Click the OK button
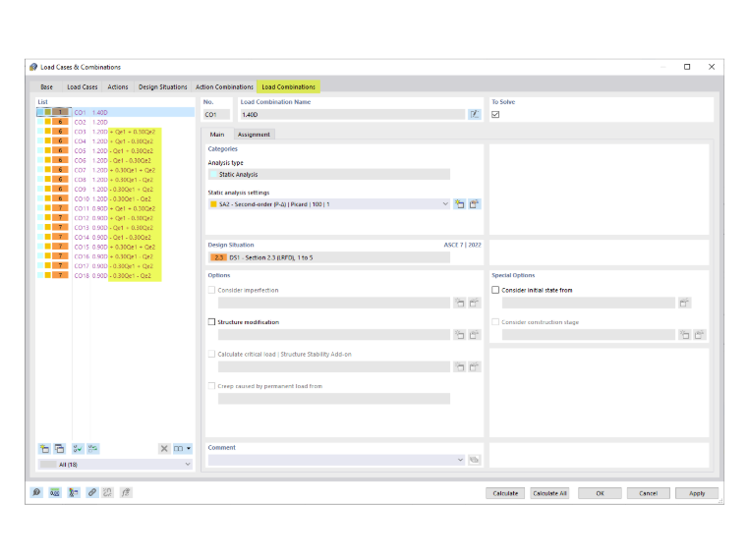This screenshot has height=560, width=747. click(x=600, y=493)
